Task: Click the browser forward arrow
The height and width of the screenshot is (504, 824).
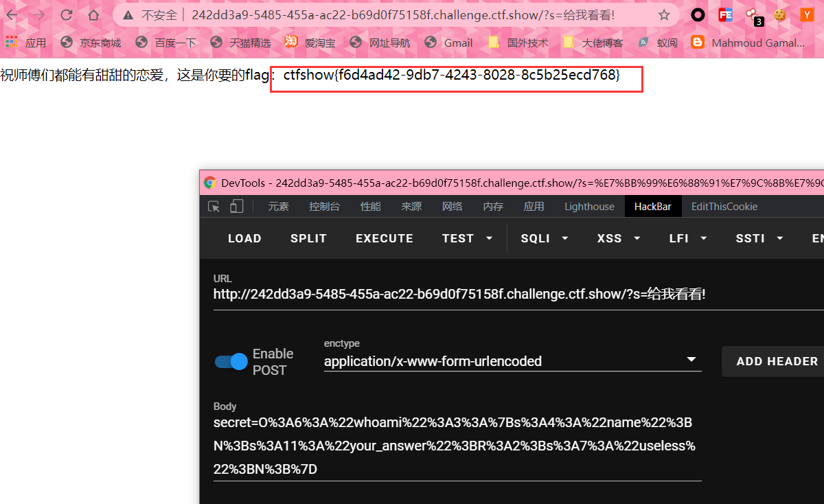Action: click(x=39, y=14)
